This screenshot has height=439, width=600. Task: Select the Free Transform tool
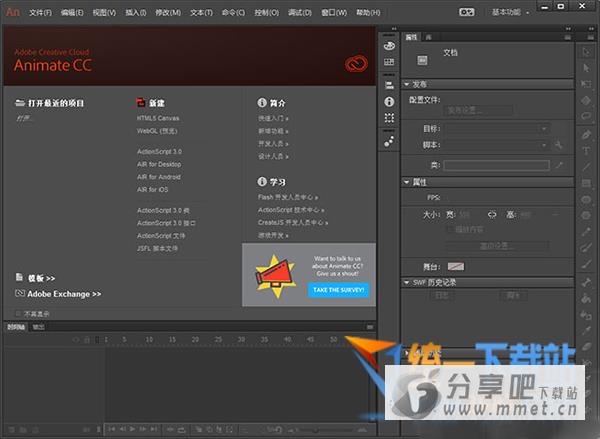(x=586, y=84)
